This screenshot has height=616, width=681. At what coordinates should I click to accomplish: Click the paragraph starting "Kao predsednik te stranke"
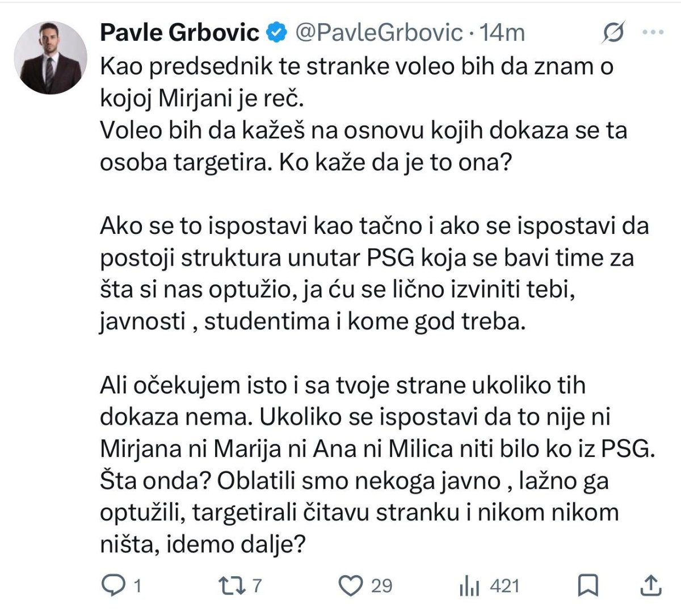click(x=363, y=115)
